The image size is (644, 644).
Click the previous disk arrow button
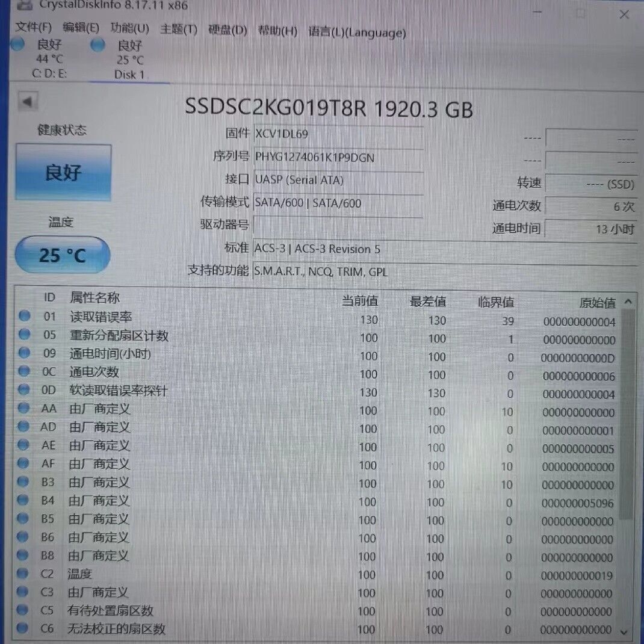28,101
